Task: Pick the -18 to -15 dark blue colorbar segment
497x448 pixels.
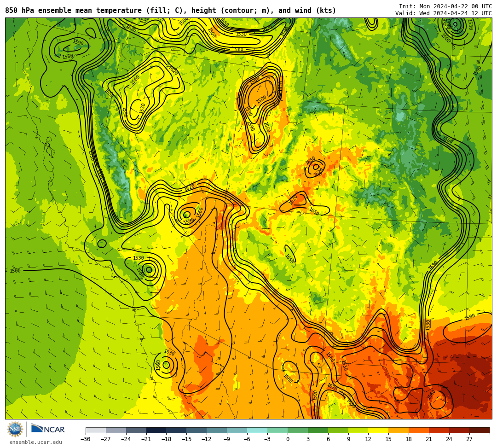Action: [177, 430]
